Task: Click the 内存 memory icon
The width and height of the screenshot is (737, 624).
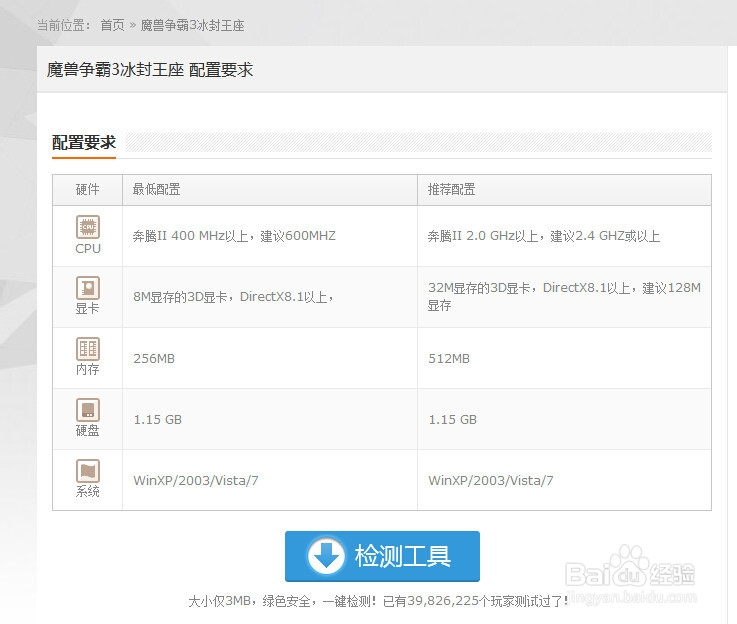Action: pos(88,349)
